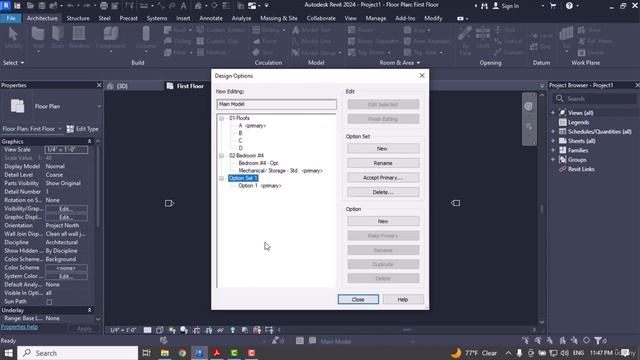Click the selection Filter funnel icon

click(x=598, y=340)
